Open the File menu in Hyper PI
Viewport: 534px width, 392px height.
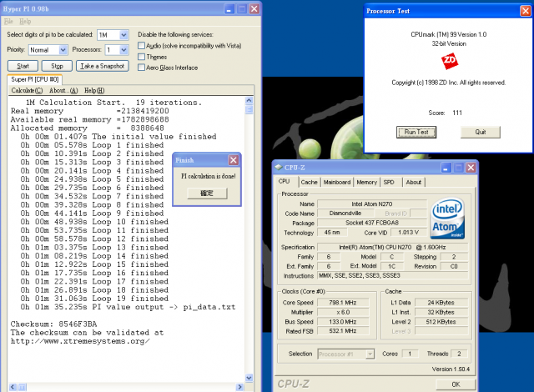[x=8, y=21]
